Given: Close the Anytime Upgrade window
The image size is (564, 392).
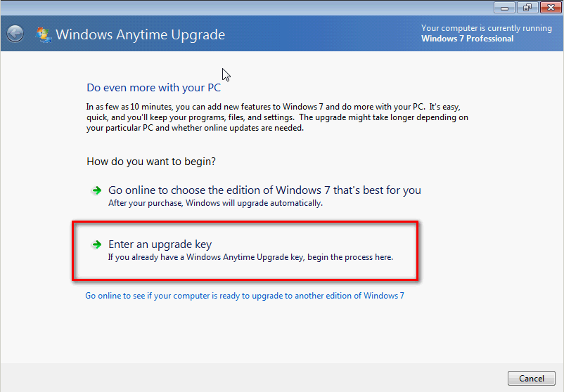Looking at the screenshot, I should (x=551, y=7).
